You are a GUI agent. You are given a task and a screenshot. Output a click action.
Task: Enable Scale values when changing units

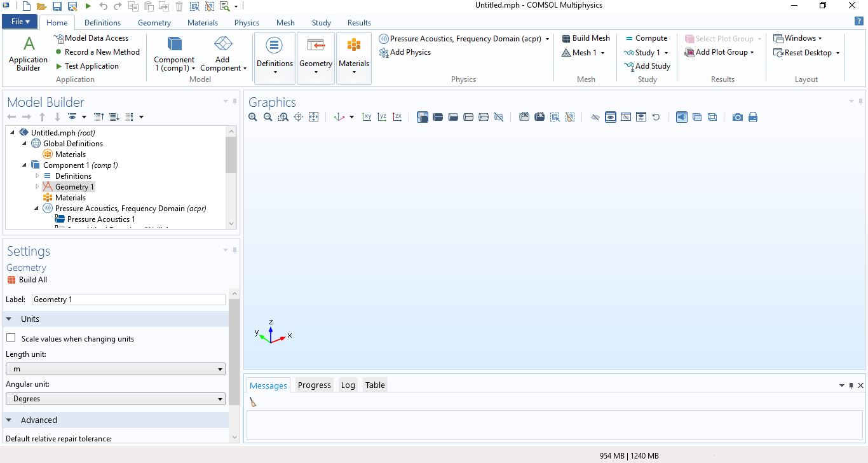pos(11,338)
